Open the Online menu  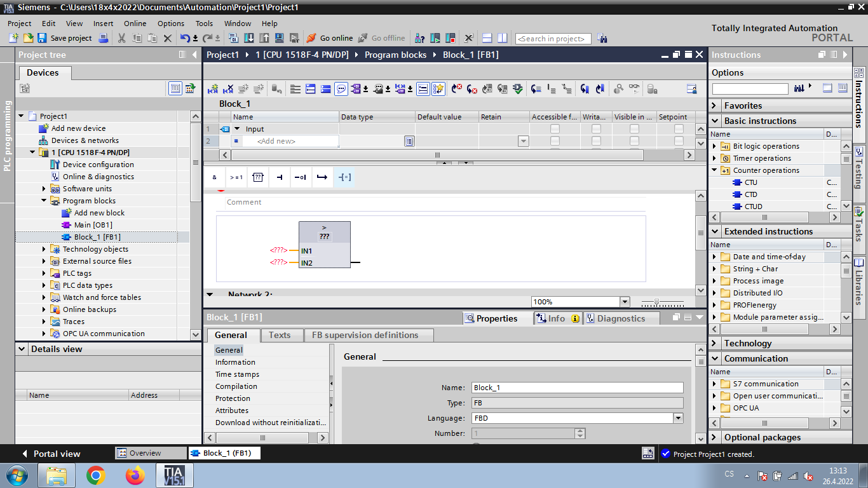[x=135, y=24]
